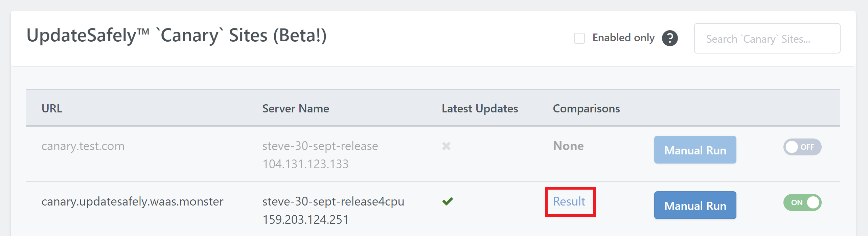Click the URL column header
Image resolution: width=868 pixels, height=236 pixels.
pos(52,108)
